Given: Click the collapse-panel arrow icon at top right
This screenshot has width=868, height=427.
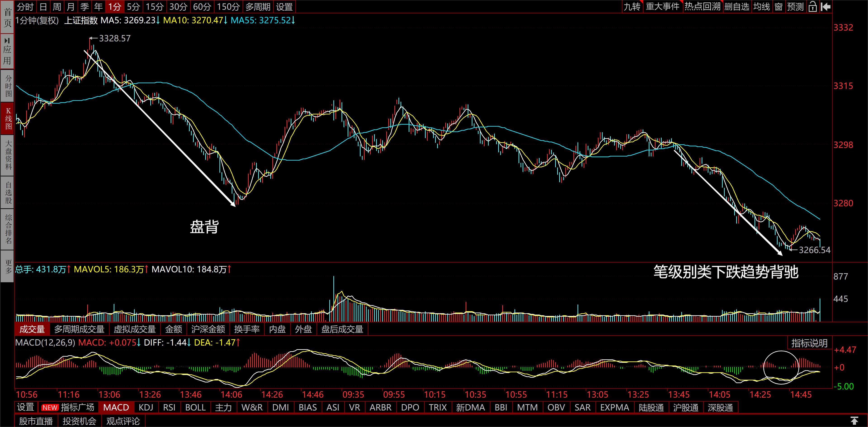Looking at the screenshot, I should pyautogui.click(x=825, y=6).
